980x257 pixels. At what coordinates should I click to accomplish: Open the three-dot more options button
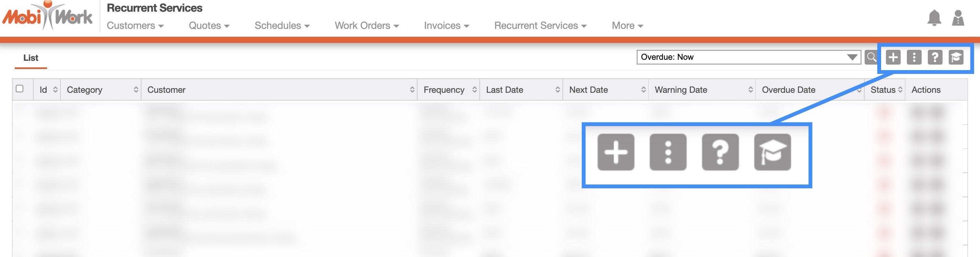tap(914, 57)
